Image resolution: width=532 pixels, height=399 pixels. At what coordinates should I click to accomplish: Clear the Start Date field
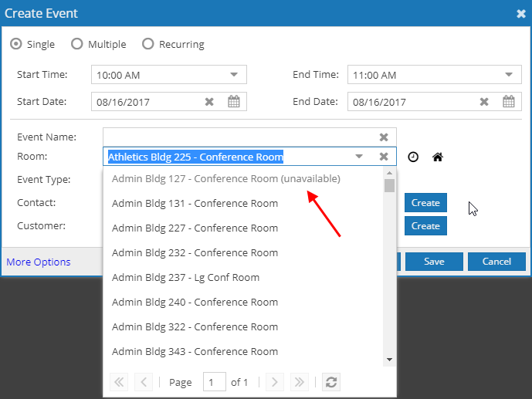point(209,102)
